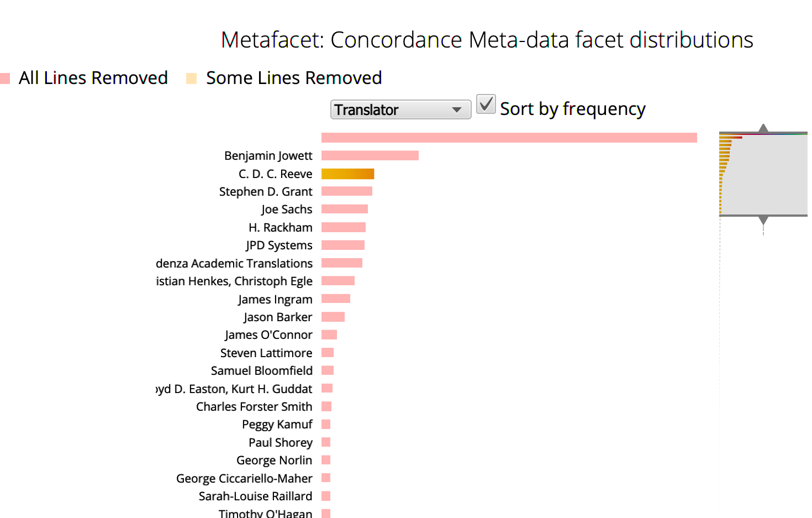Click the Sort by frequency label text
Viewport: 812px width, 518px height.
(572, 109)
